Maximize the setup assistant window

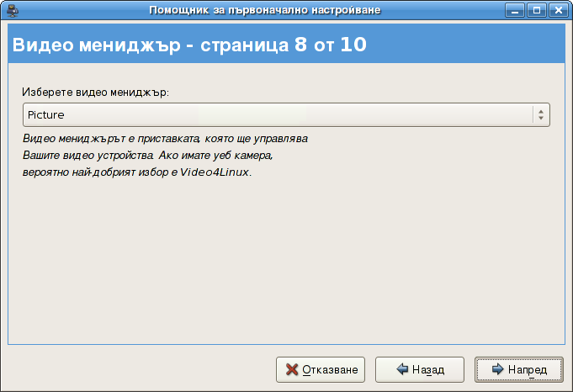click(538, 10)
